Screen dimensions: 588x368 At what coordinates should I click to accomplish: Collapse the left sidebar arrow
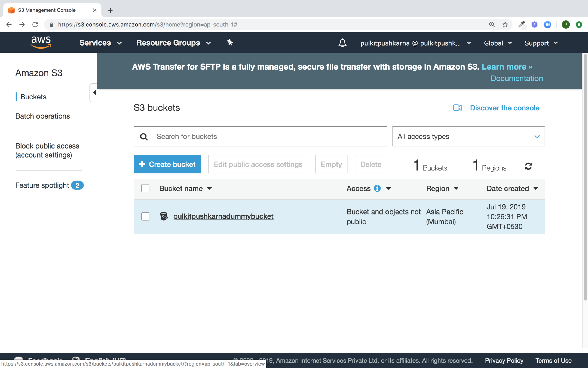[94, 92]
